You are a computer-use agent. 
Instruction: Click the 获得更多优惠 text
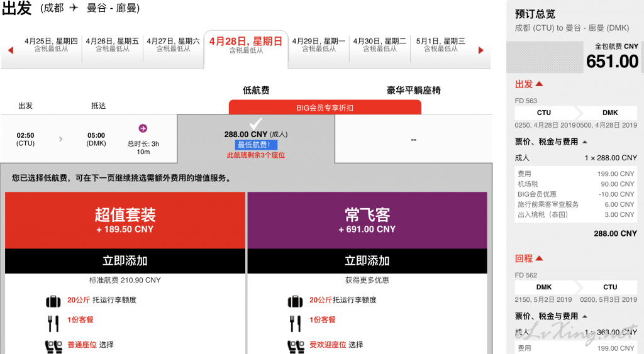coord(367,280)
